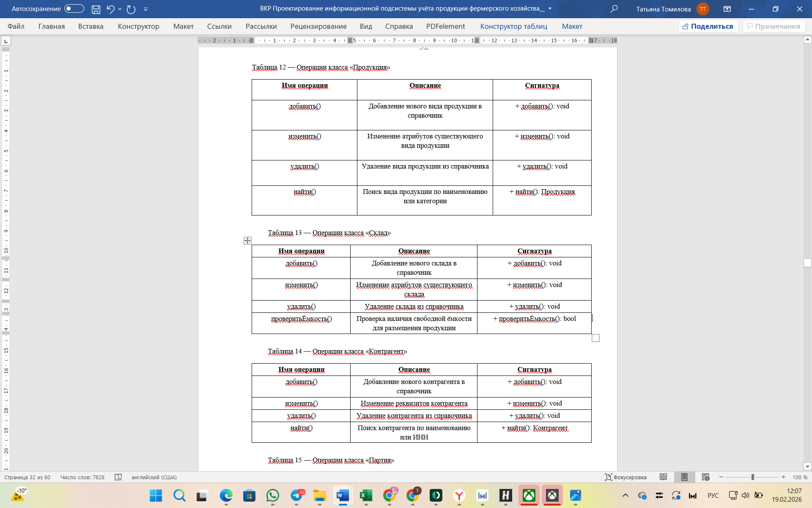Toggle the Автосохранение switch

click(74, 9)
